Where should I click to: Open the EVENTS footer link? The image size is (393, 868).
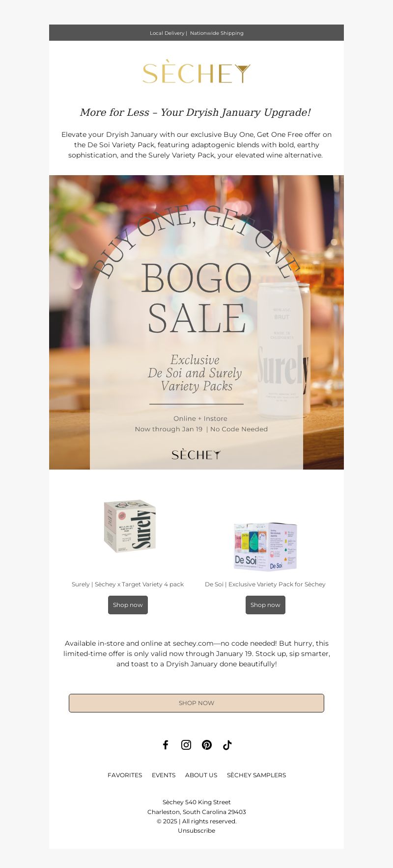[x=164, y=775]
